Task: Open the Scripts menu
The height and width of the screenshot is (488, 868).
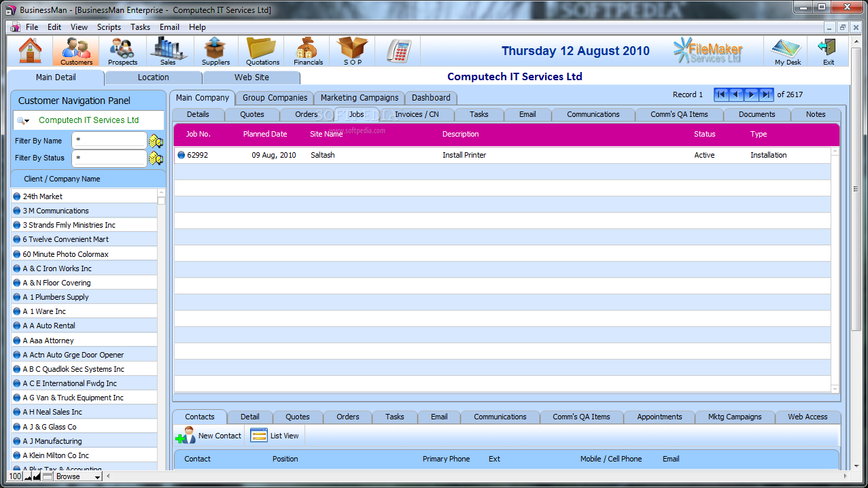Action: click(x=109, y=27)
